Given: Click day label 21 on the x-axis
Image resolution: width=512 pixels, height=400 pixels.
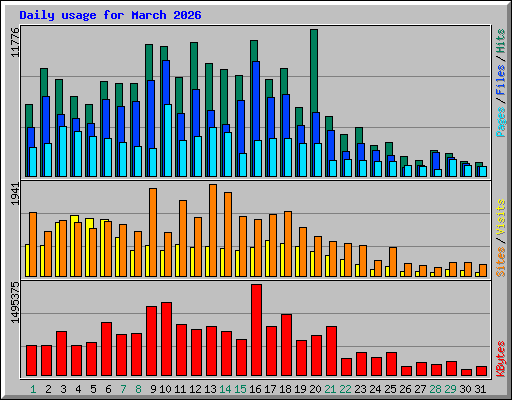Looking at the screenshot, I should point(330,389).
